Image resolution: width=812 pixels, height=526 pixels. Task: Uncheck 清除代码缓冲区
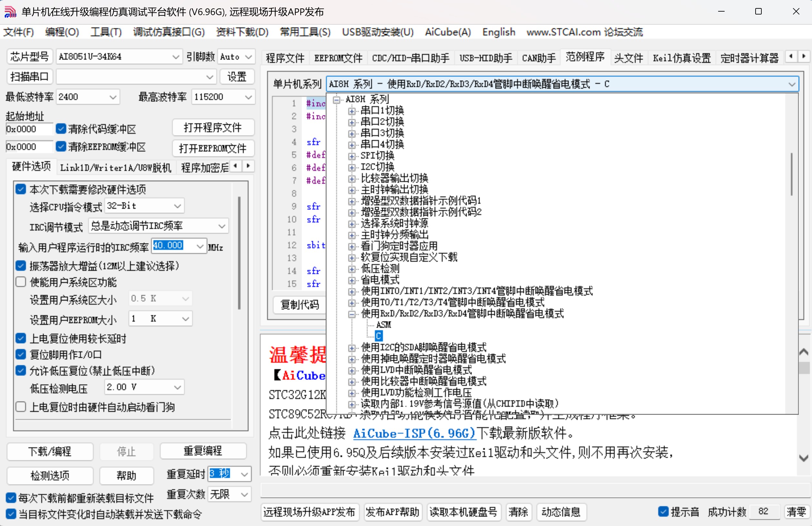[x=61, y=129]
